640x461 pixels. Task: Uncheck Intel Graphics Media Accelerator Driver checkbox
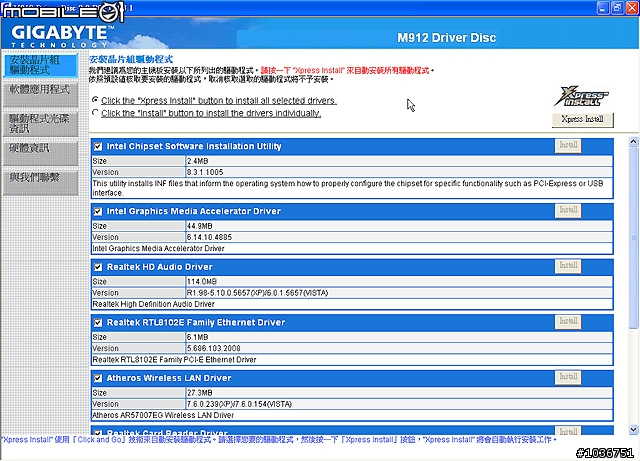pyautogui.click(x=98, y=212)
